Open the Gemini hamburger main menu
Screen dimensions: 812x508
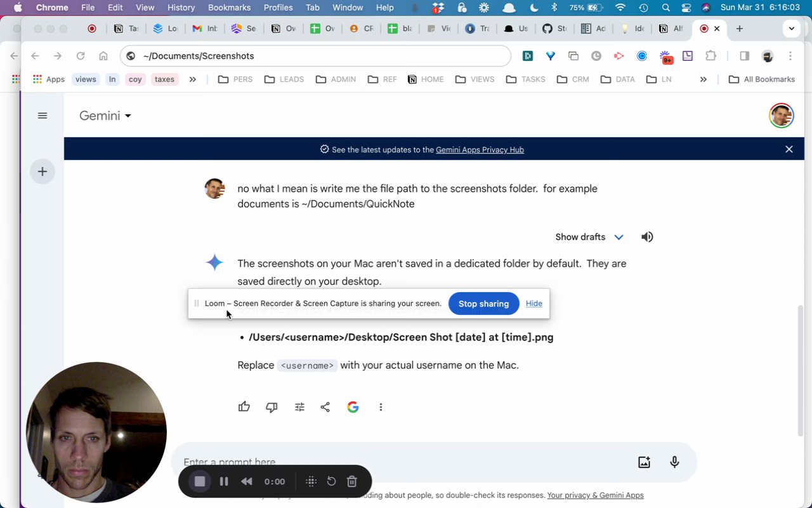pos(43,116)
